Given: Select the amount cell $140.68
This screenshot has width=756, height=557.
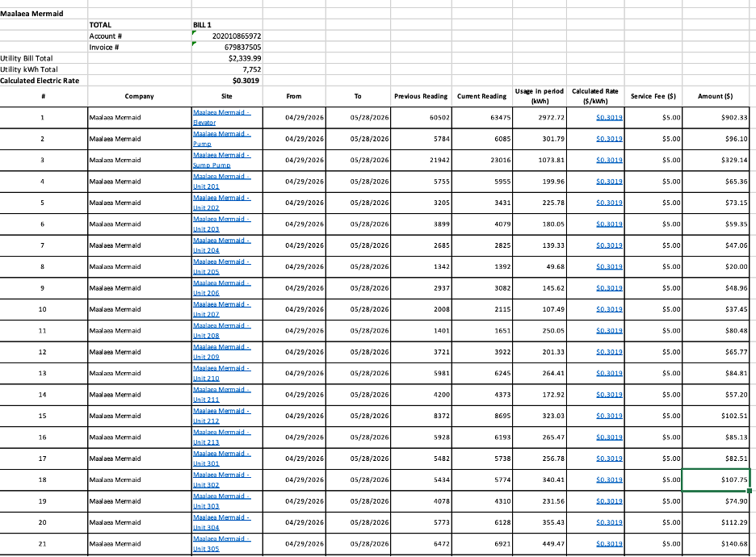Looking at the screenshot, I should (x=716, y=544).
